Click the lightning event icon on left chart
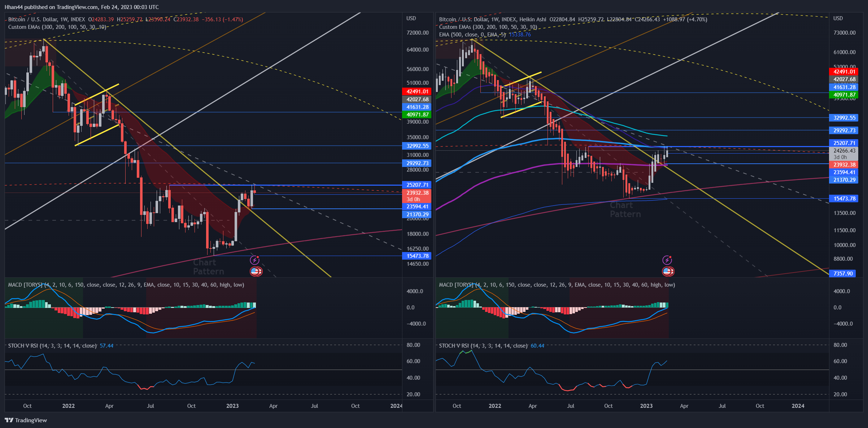The width and height of the screenshot is (868, 428). pyautogui.click(x=255, y=260)
